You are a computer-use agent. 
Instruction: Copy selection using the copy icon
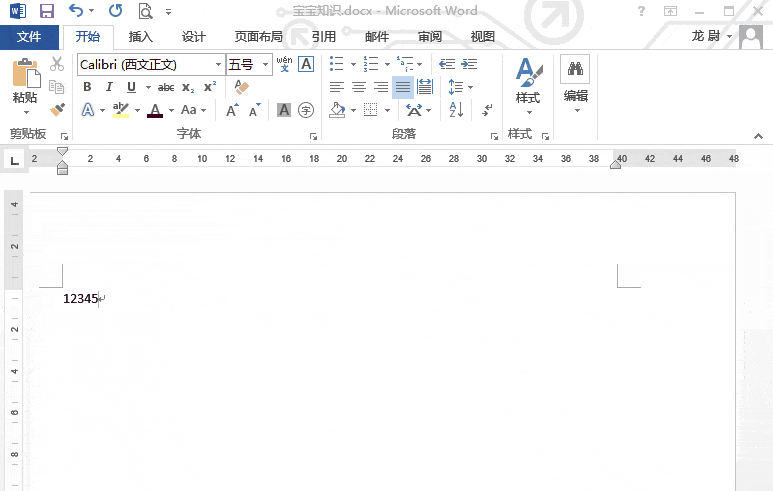click(57, 87)
